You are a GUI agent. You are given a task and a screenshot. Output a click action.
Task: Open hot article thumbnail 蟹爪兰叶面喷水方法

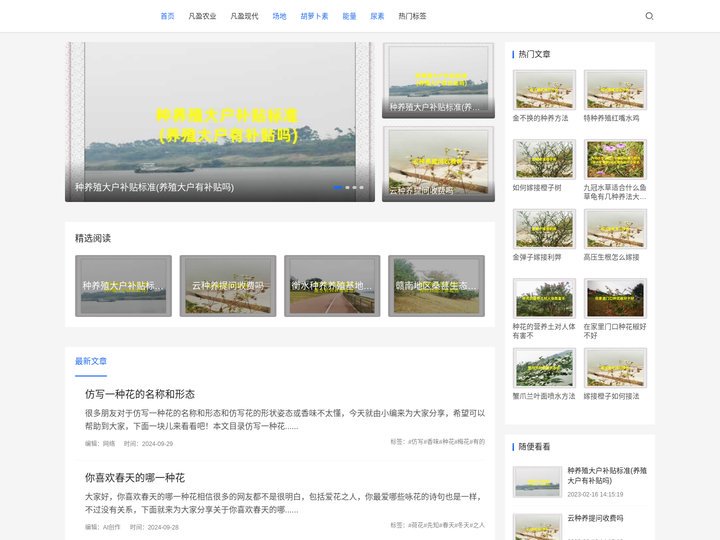pyautogui.click(x=544, y=368)
